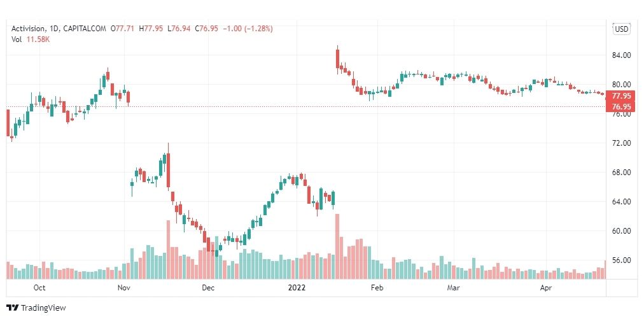Click the 2022 label on time axis
Image resolution: width=644 pixels, height=319 pixels.
click(x=297, y=288)
